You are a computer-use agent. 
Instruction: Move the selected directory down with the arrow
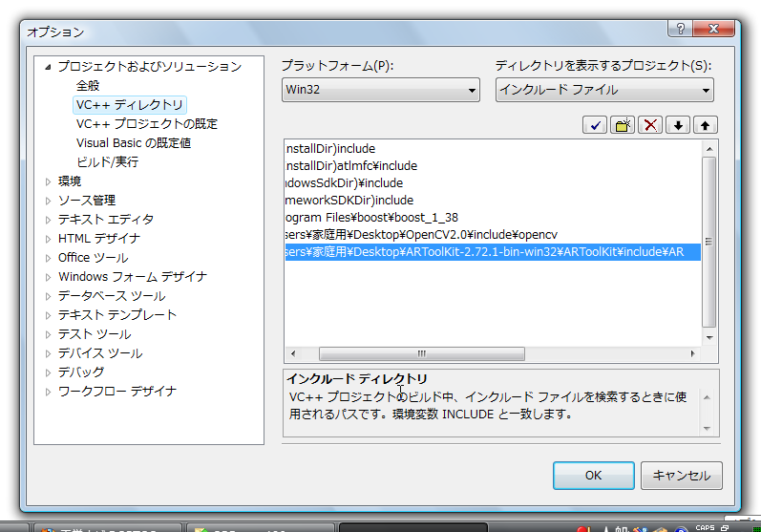coord(678,125)
